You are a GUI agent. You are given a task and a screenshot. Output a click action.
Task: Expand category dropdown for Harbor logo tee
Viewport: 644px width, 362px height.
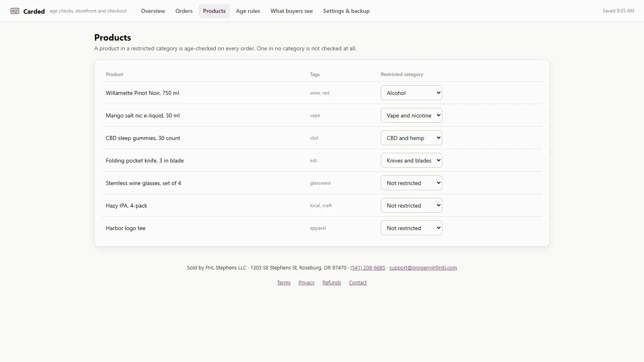pos(411,228)
